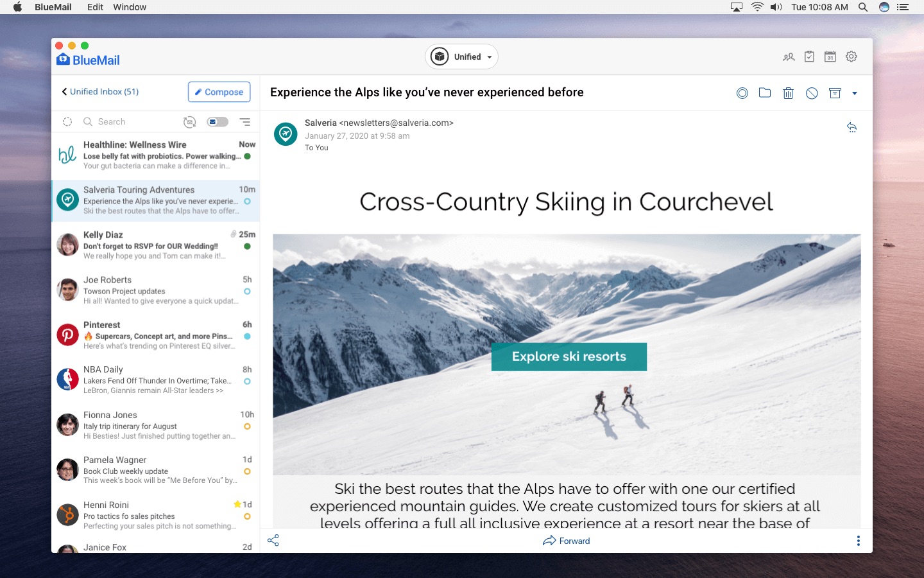Open the volume control menu bar icon
This screenshot has height=578, width=924.
pos(776,7)
